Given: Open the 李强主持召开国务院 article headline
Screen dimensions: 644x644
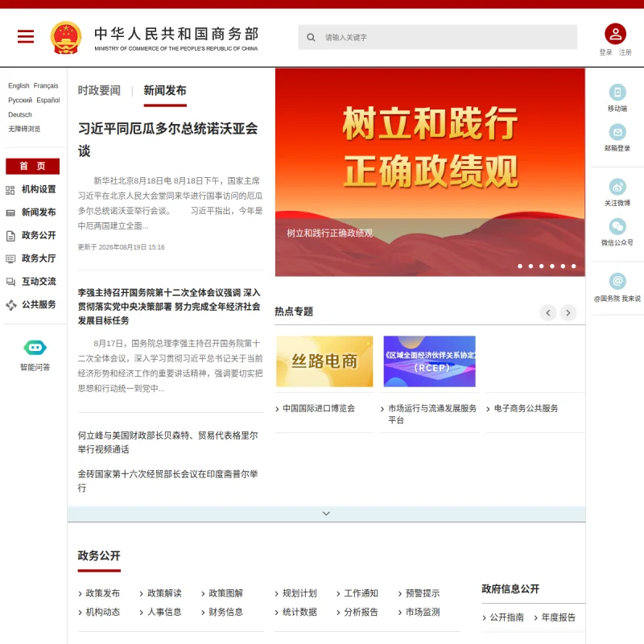Looking at the screenshot, I should 169,307.
